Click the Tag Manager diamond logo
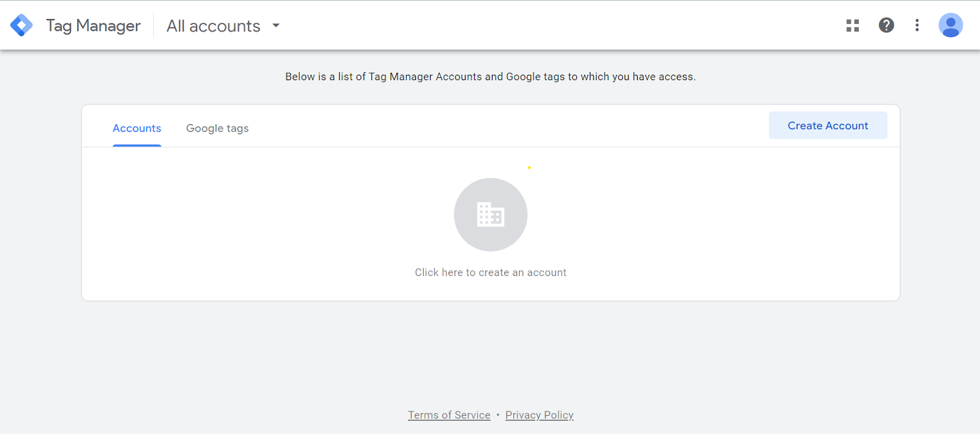 (21, 25)
